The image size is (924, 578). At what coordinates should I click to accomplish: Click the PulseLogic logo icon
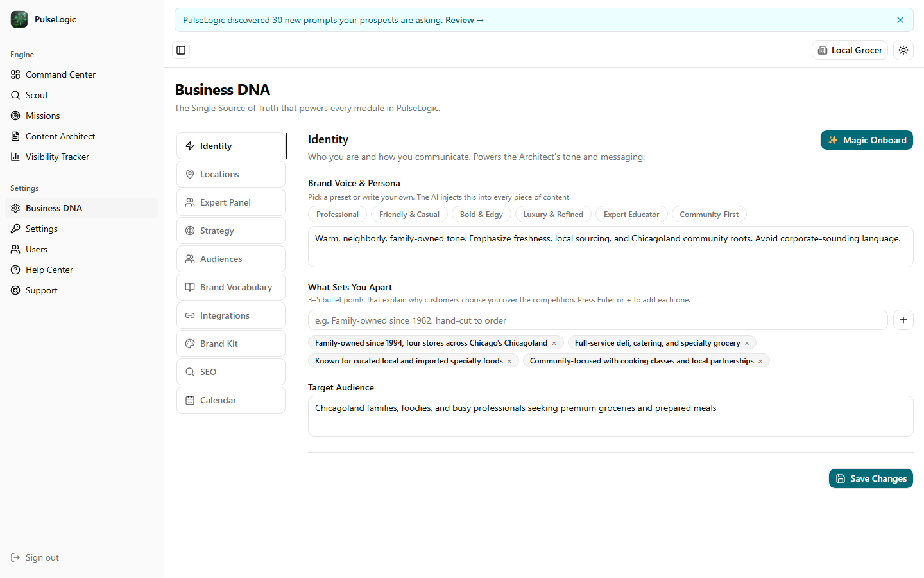coord(19,19)
